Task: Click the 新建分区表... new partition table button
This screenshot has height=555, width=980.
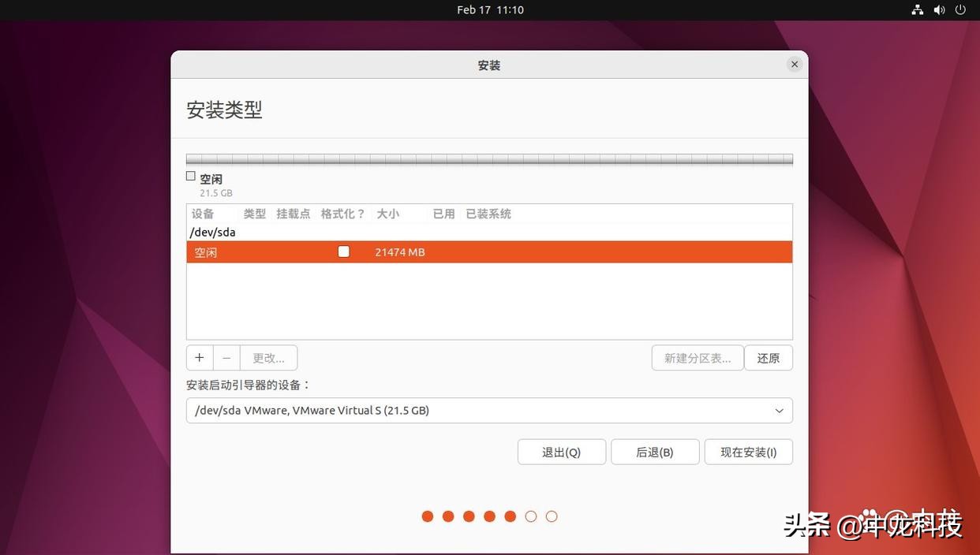Action: (697, 357)
